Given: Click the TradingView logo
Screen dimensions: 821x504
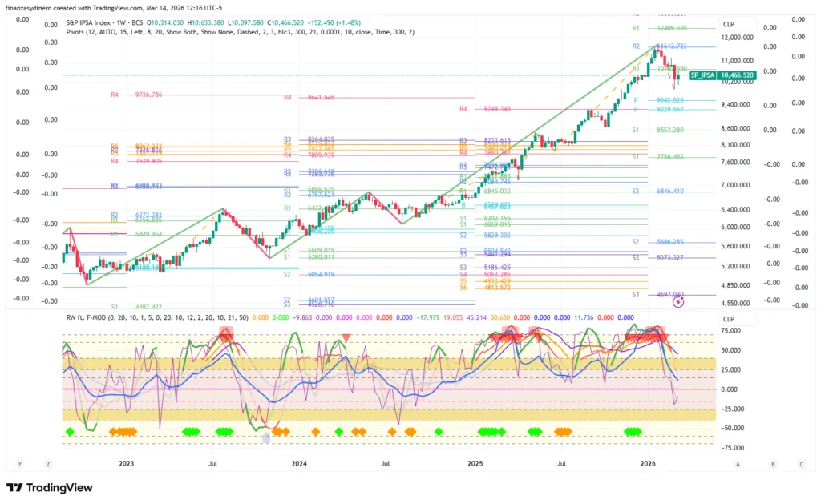Looking at the screenshot, I should [x=49, y=487].
